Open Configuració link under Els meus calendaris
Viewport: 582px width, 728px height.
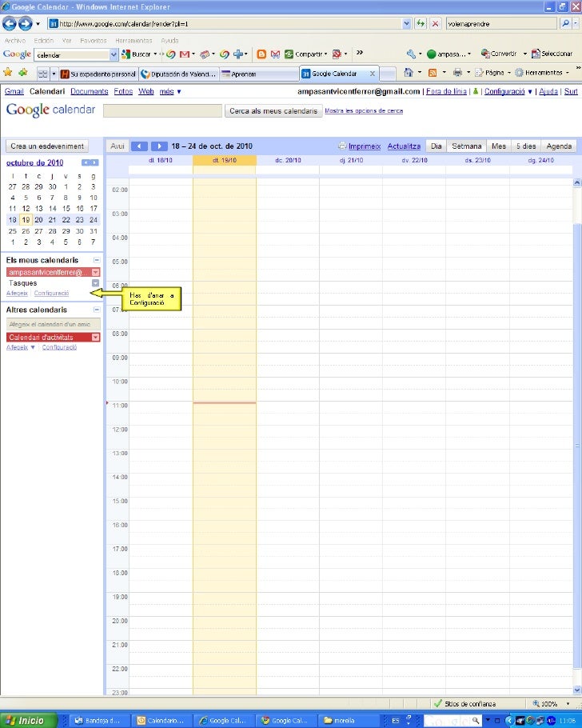tap(51, 294)
